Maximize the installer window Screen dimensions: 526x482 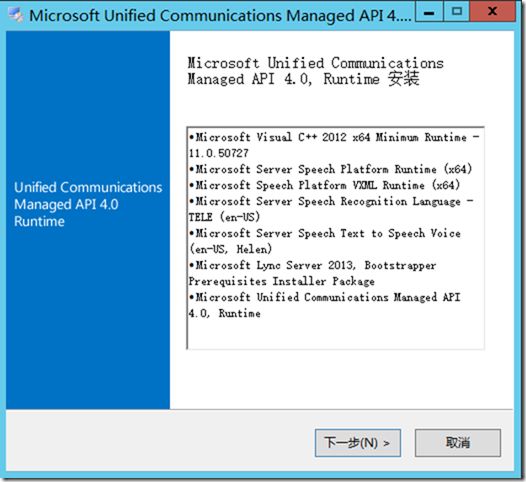pos(457,12)
